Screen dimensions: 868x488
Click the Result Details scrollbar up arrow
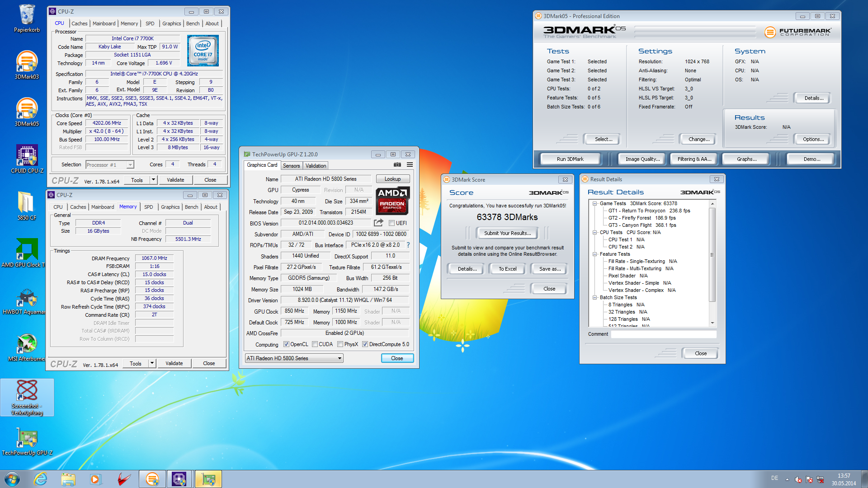712,204
